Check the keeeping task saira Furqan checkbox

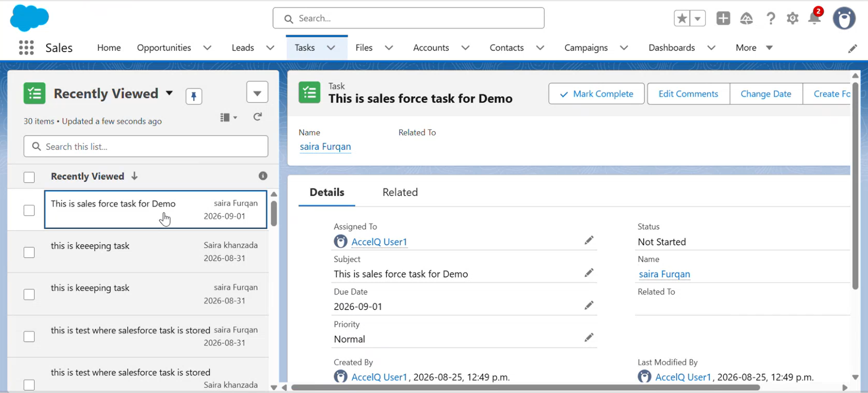click(x=29, y=294)
